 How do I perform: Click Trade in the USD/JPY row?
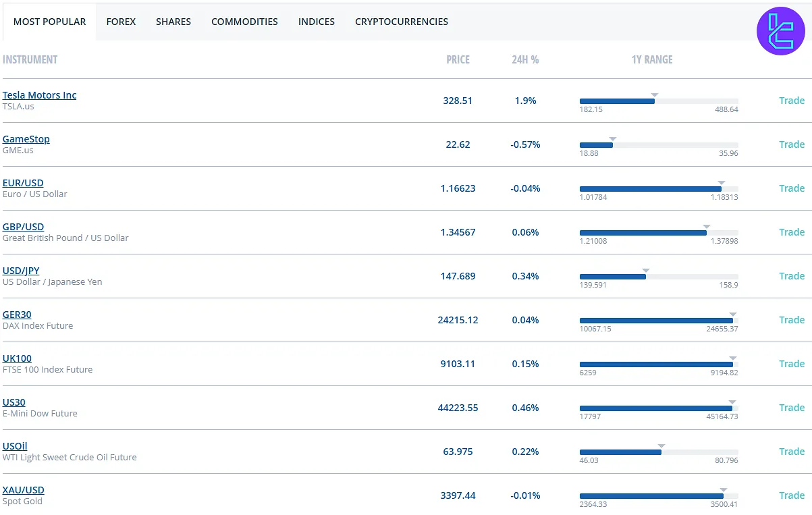point(792,276)
